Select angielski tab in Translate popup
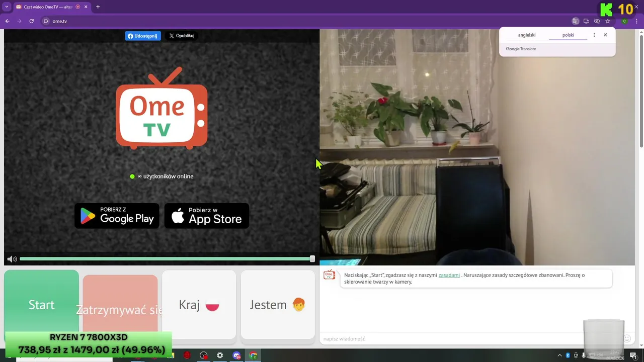 527,35
